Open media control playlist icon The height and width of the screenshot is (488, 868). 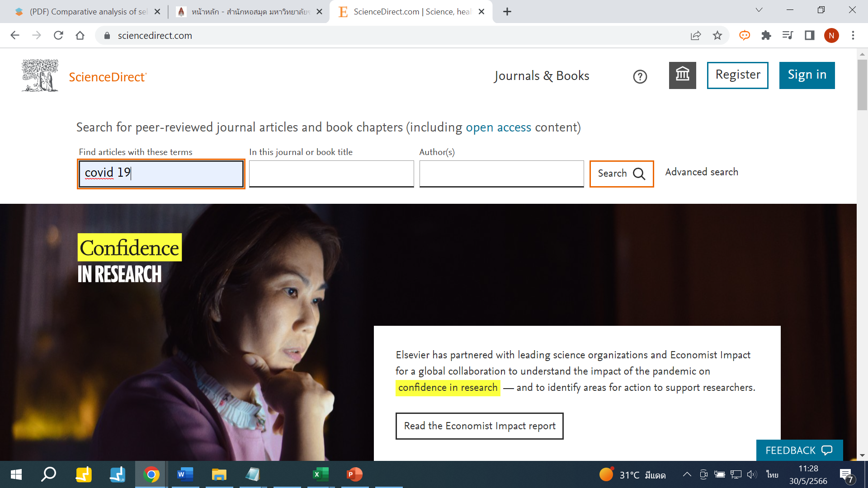[x=788, y=35]
